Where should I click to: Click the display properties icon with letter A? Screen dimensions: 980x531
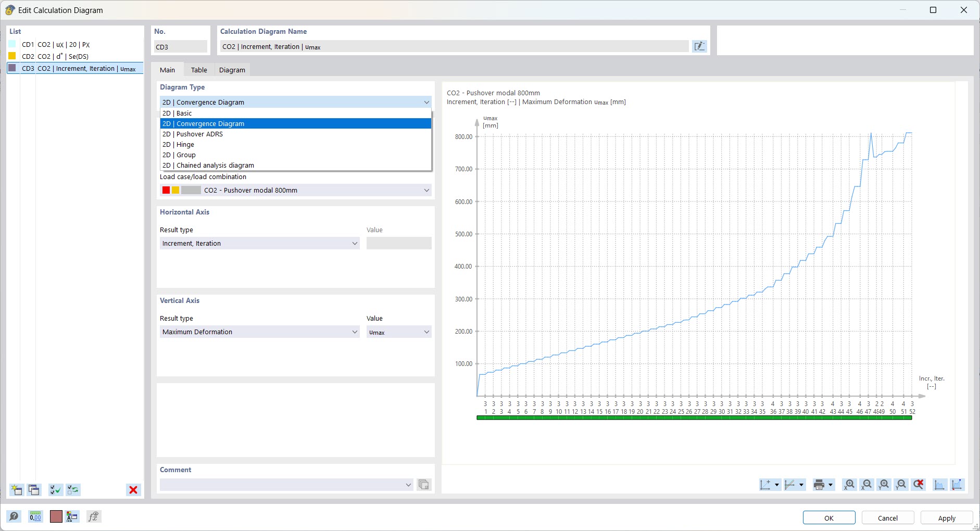[72, 516]
